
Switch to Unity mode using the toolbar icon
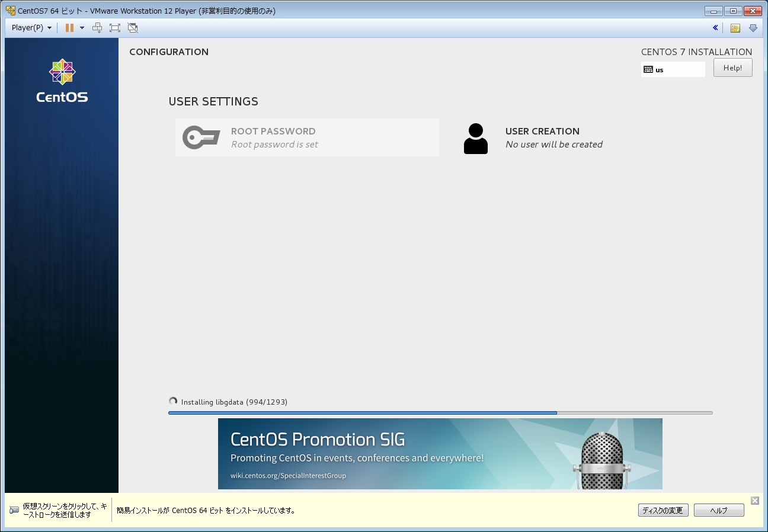click(132, 28)
